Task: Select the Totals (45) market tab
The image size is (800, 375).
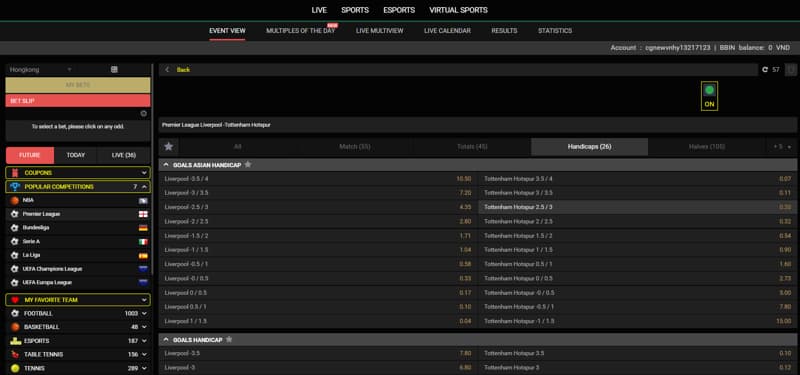Action: 472,147
